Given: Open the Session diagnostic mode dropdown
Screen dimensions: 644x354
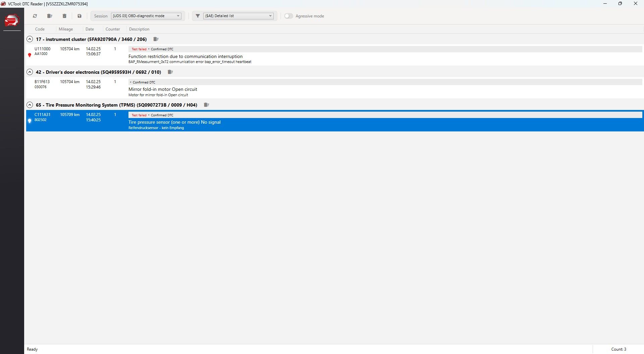Looking at the screenshot, I should coord(146,16).
